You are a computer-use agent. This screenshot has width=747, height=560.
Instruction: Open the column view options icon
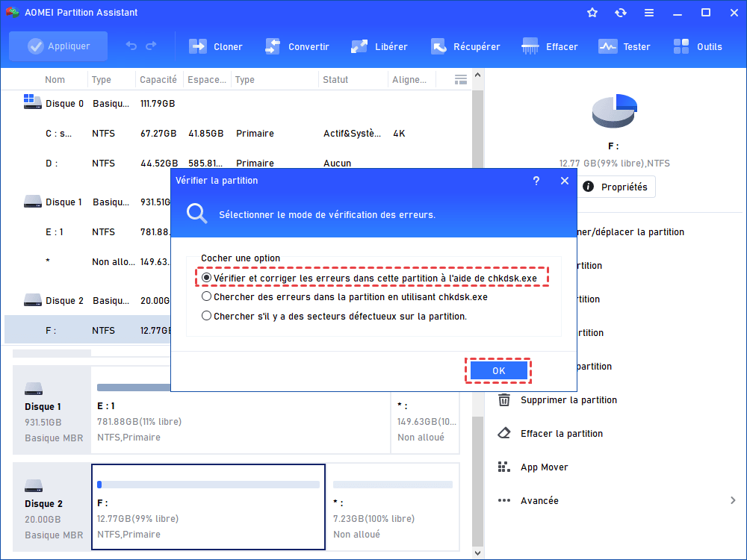click(461, 80)
